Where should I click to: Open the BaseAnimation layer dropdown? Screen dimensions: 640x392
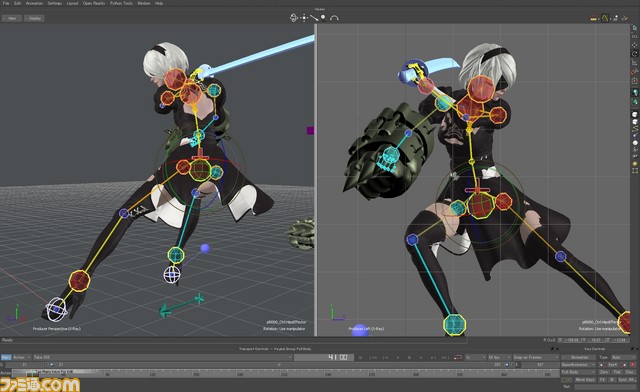click(x=578, y=365)
